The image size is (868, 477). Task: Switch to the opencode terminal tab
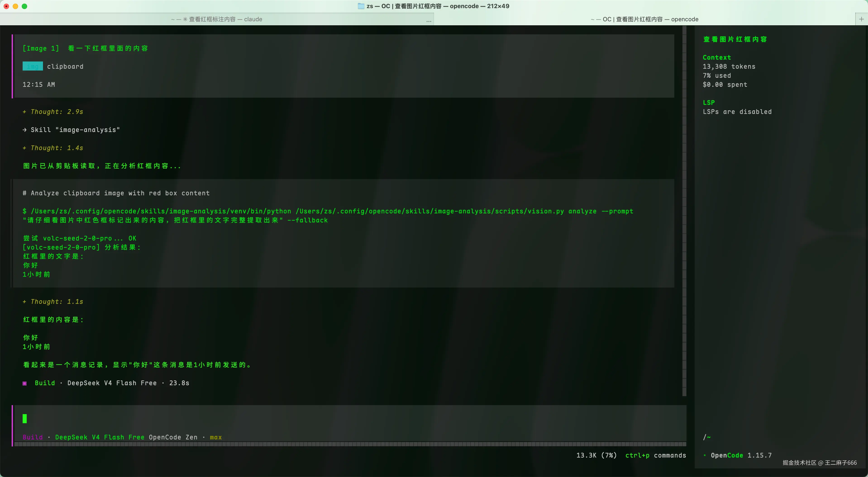coord(644,19)
